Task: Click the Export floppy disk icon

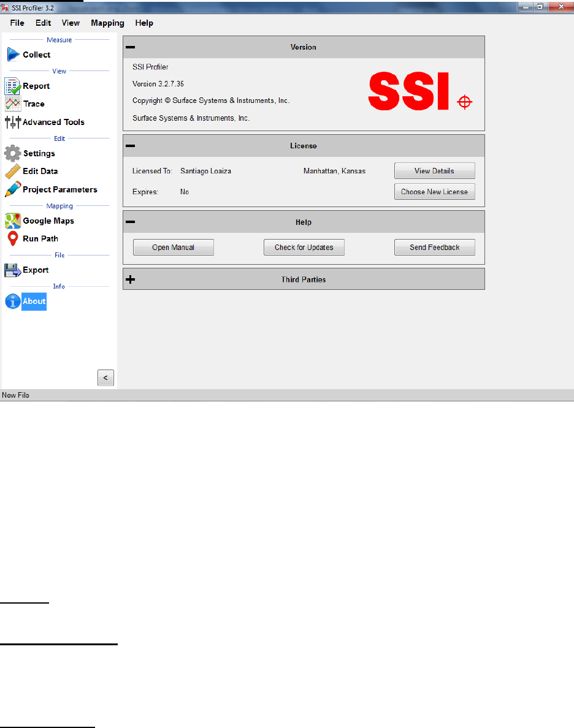Action: point(12,270)
